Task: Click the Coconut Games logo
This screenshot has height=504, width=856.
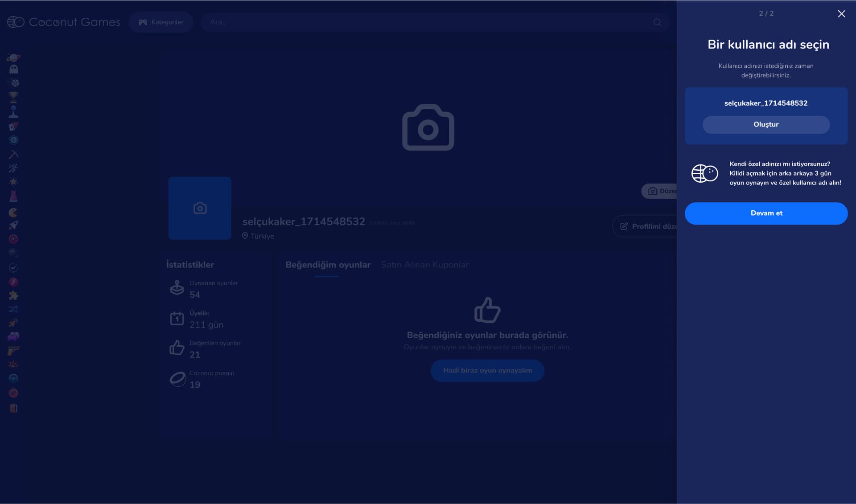Action: tap(64, 22)
